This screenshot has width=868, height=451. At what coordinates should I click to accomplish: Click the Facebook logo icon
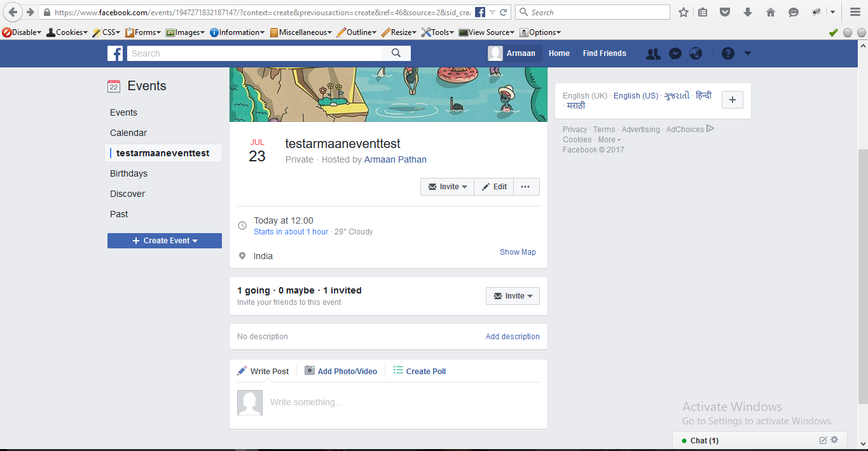coord(115,53)
